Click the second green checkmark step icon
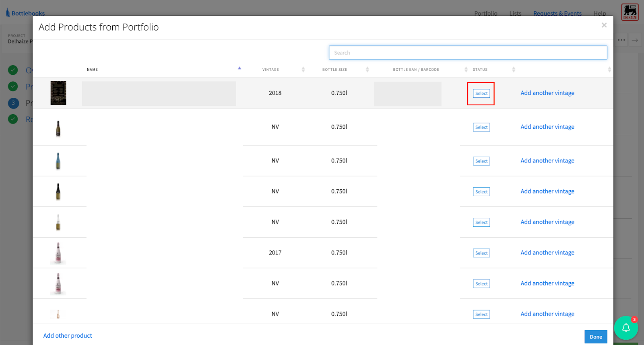Screen dimensions: 644x345 pyautogui.click(x=13, y=86)
